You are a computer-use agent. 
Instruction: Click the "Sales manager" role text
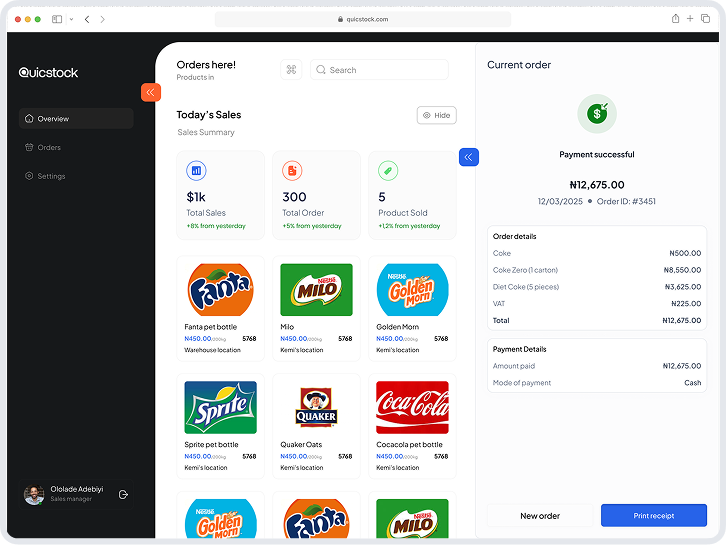coord(71,499)
